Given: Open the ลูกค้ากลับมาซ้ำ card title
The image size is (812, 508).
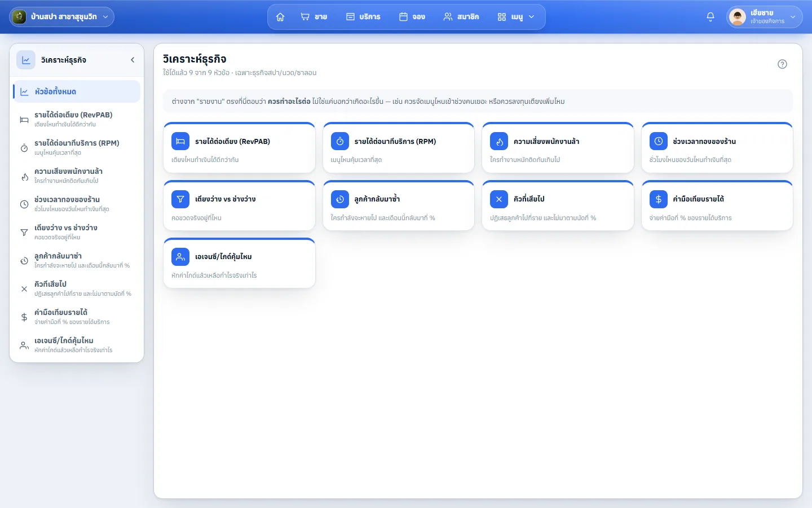Looking at the screenshot, I should (x=377, y=199).
